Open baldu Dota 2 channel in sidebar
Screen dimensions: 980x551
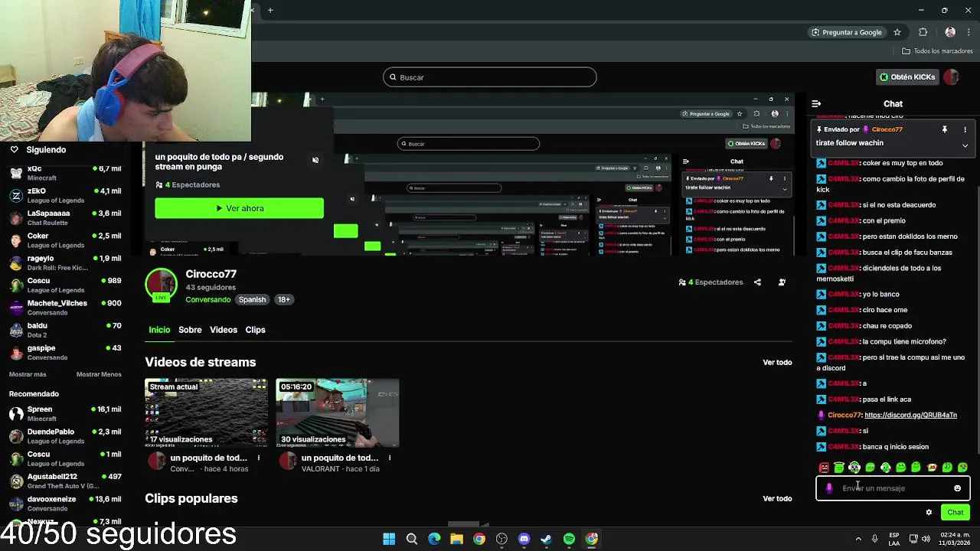pyautogui.click(x=65, y=331)
